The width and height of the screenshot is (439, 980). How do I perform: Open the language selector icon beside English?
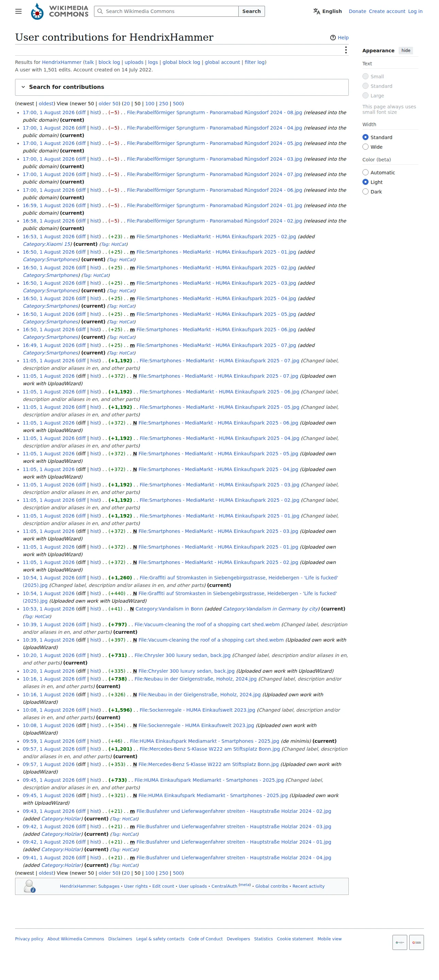pos(317,11)
